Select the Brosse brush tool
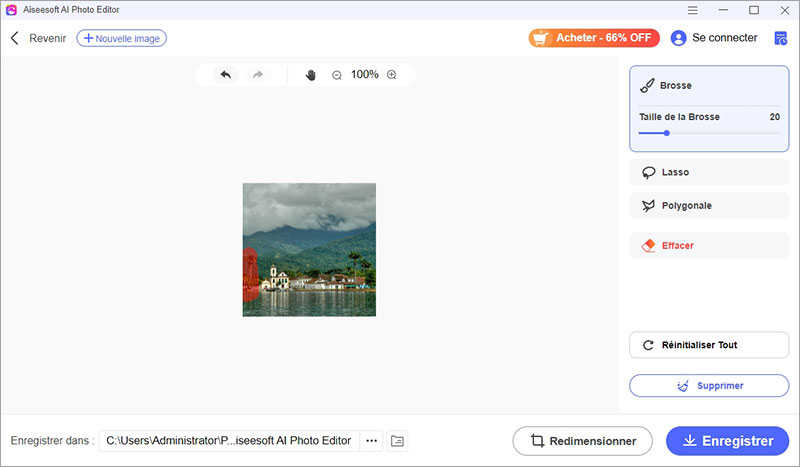 [x=676, y=86]
